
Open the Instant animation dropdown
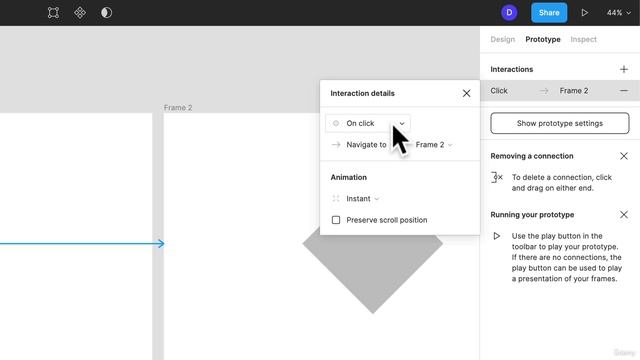click(362, 199)
